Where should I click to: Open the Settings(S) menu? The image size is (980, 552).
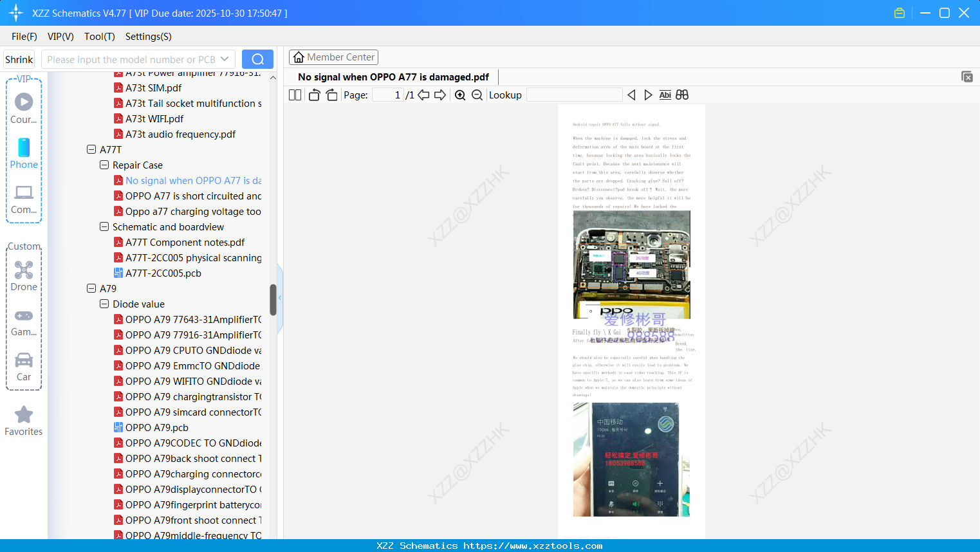click(x=149, y=37)
